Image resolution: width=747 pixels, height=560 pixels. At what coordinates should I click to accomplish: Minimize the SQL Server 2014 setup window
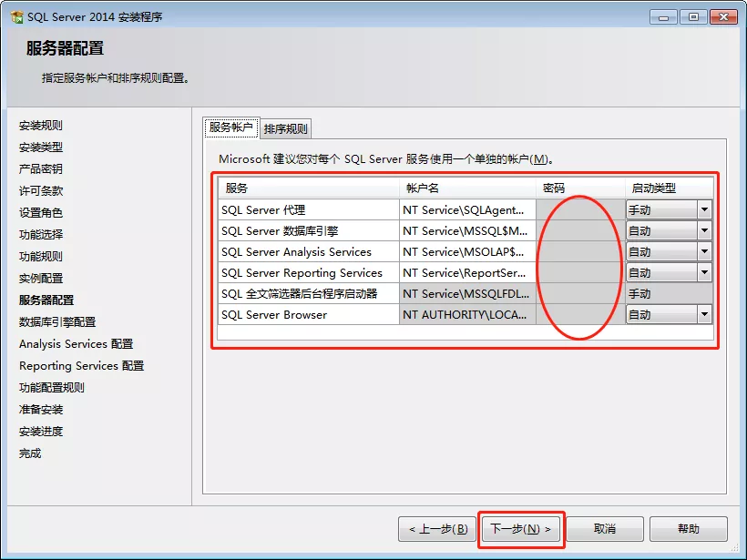click(663, 17)
